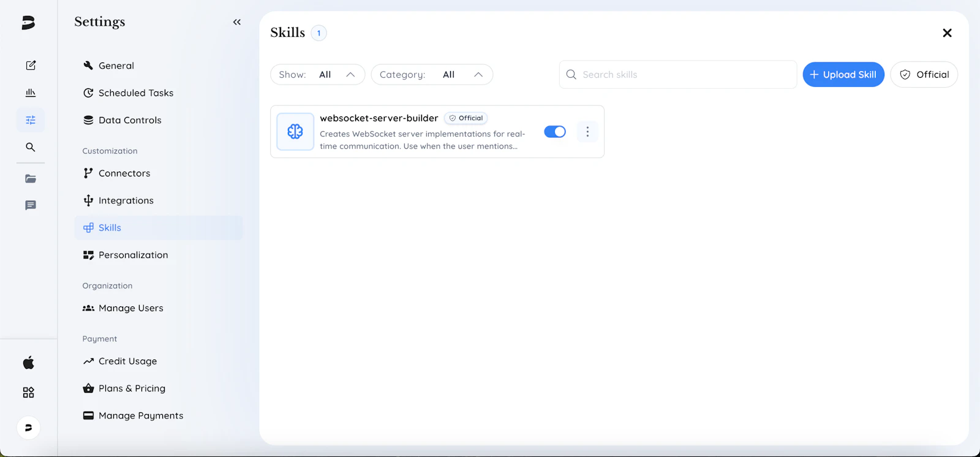This screenshot has width=980, height=457.
Task: Open new chat compose icon
Action: [31, 66]
